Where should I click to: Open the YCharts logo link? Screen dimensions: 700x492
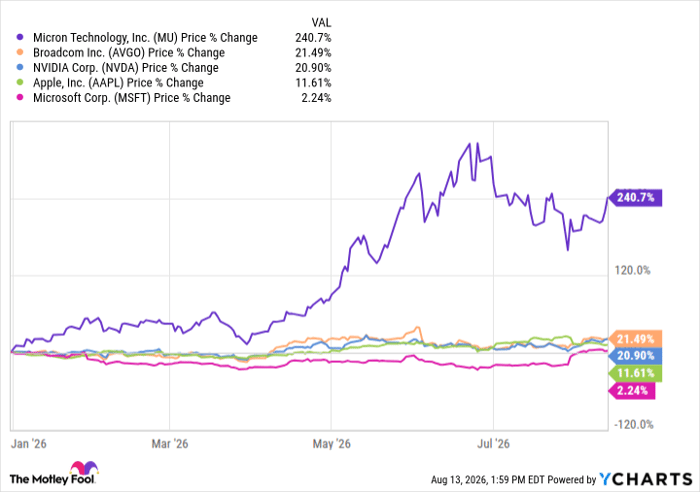click(646, 479)
